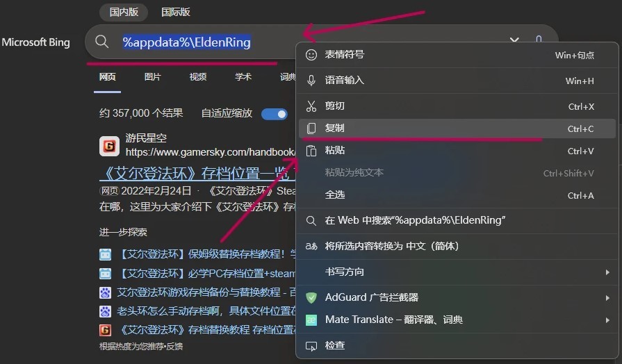
Task: Select 在 Web 中搜索 "%appdata%\EldenRing"
Action: click(457, 220)
